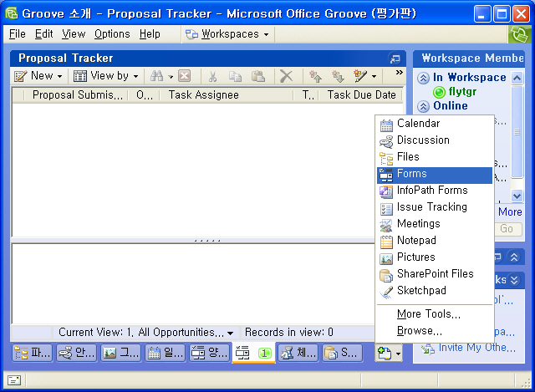Switch to the pictures tab 그...
535x392 pixels.
(120, 353)
